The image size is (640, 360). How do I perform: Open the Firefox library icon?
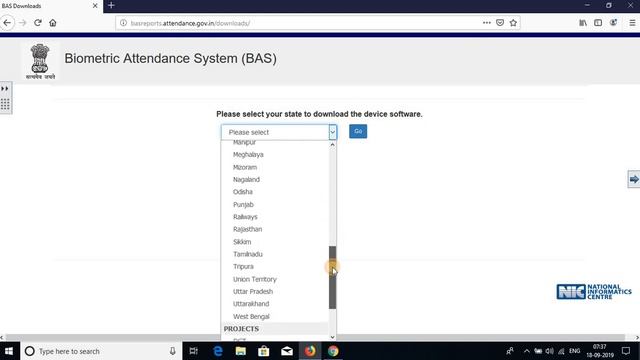tap(583, 23)
